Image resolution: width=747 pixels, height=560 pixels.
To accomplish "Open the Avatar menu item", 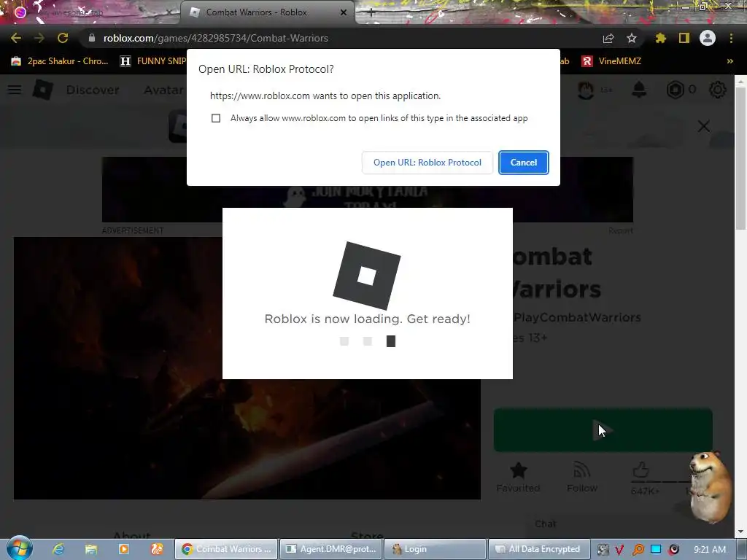I will (x=163, y=90).
